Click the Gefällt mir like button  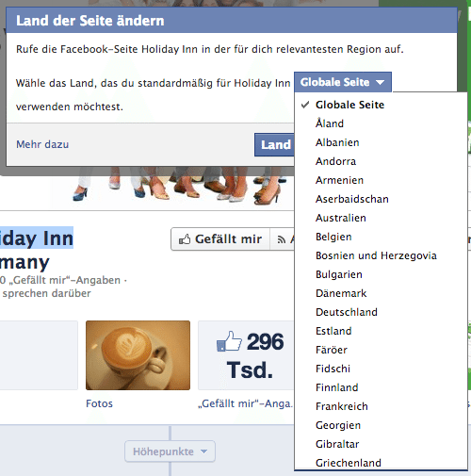220,239
